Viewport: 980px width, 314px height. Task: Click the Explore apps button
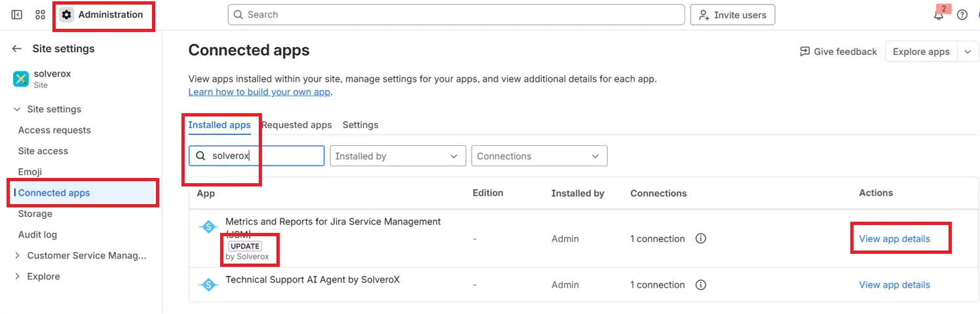click(921, 52)
